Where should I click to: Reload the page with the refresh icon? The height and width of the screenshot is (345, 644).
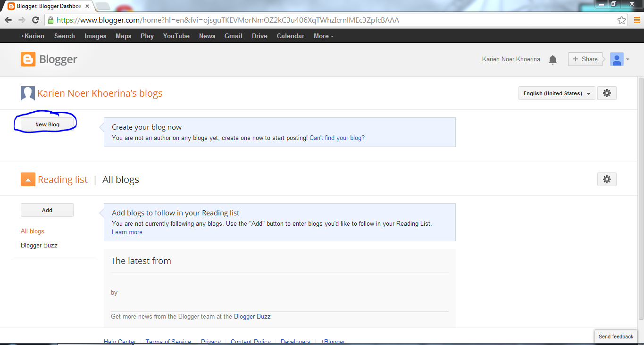[x=36, y=20]
